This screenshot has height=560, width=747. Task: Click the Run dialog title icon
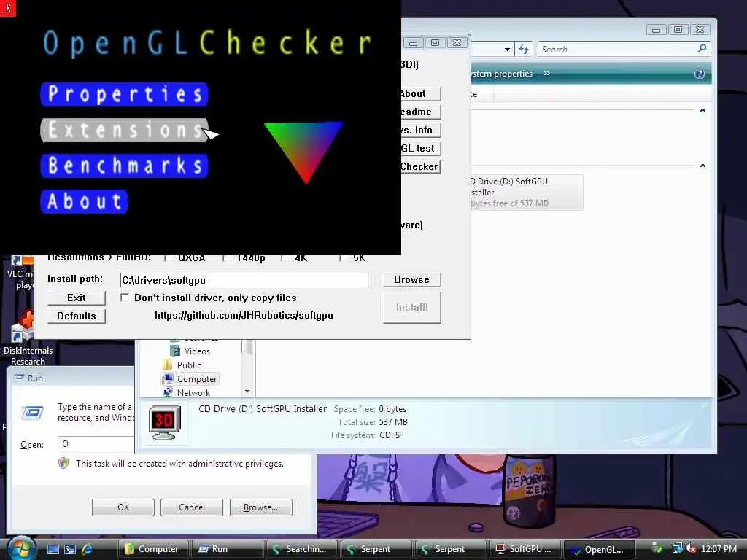pyautogui.click(x=19, y=378)
